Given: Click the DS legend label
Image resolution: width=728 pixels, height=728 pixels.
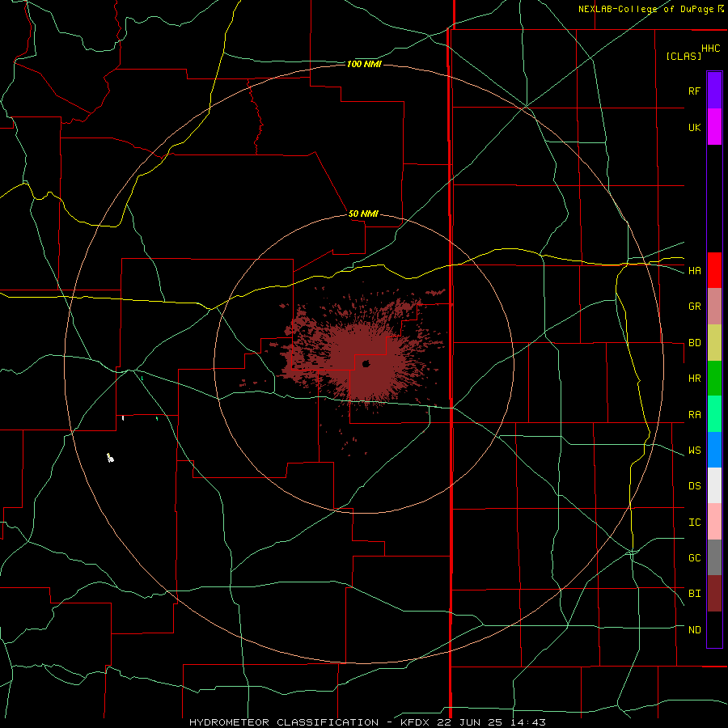Looking at the screenshot, I should tap(694, 486).
